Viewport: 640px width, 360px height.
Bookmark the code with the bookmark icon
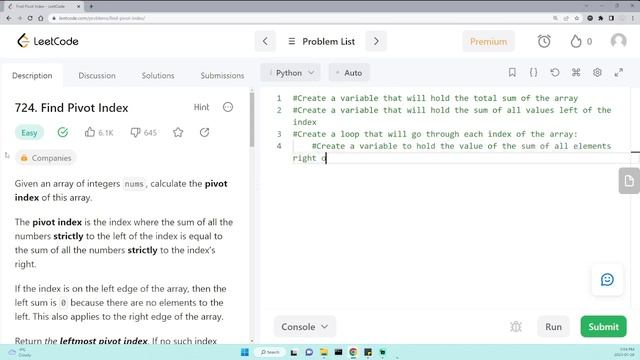pyautogui.click(x=512, y=73)
